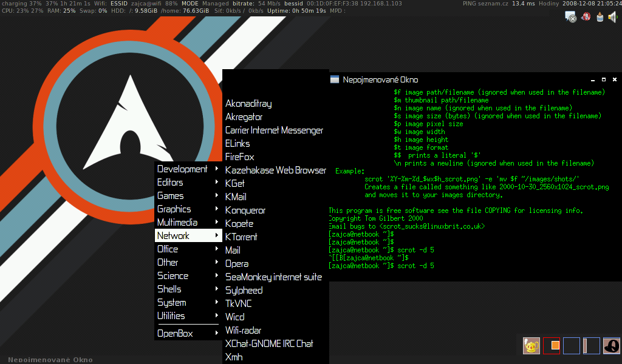Screen dimensions: 622x364
Task: Click the Nepojmenované Okno window title bar
Action: pos(475,79)
